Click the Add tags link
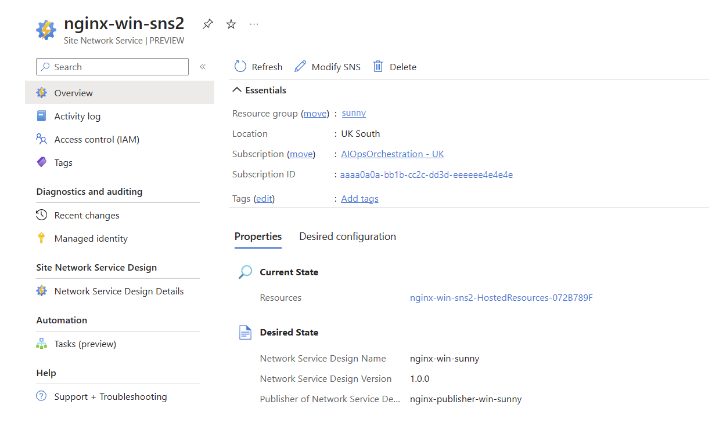The height and width of the screenshot is (427, 709). 359,199
